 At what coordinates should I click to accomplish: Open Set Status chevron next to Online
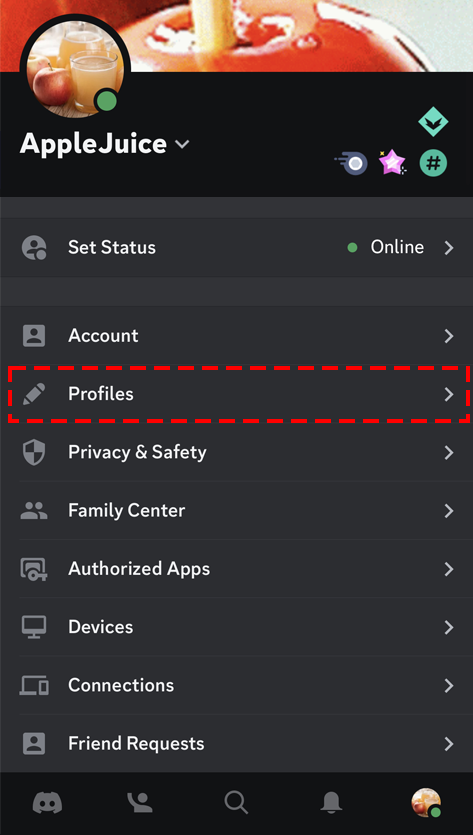click(449, 248)
